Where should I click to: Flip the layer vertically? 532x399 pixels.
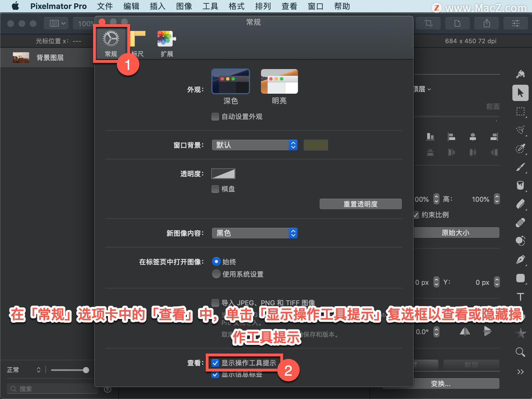coord(487,332)
